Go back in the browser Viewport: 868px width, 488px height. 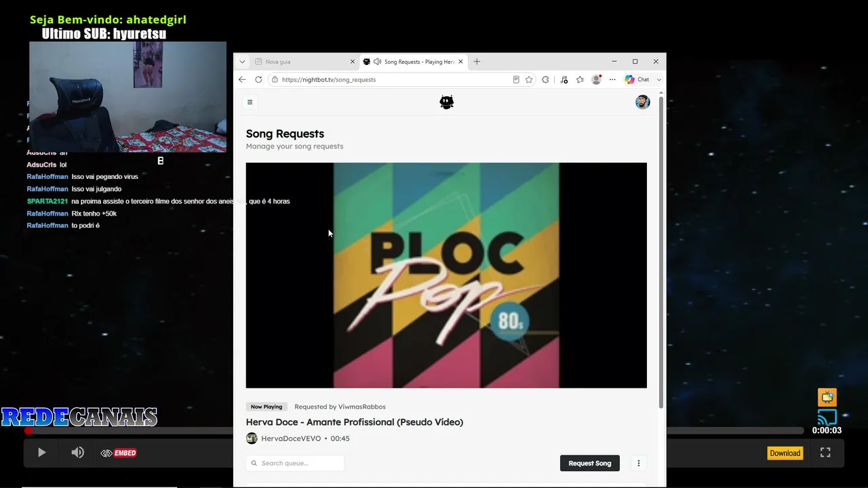coord(242,79)
